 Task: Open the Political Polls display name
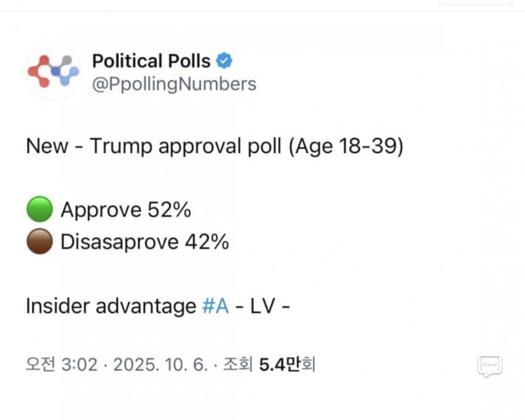(x=151, y=61)
